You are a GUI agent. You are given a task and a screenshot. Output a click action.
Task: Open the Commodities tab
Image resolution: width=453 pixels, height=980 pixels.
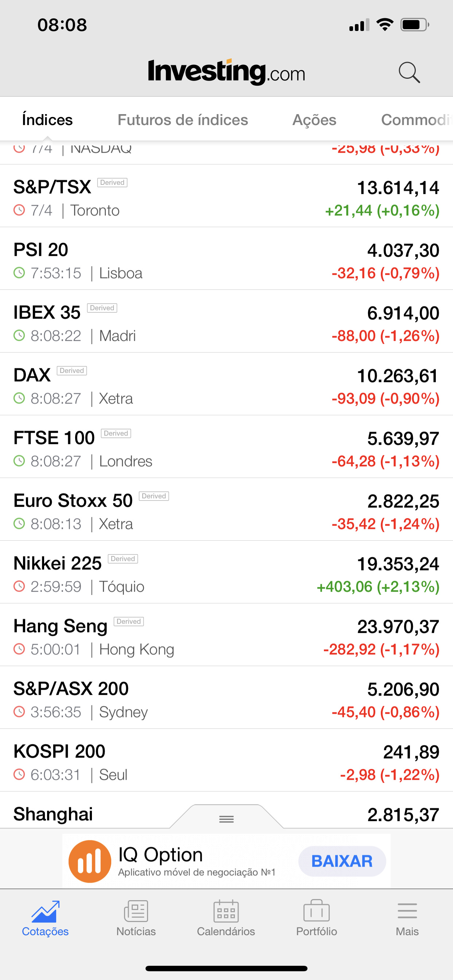(x=417, y=120)
